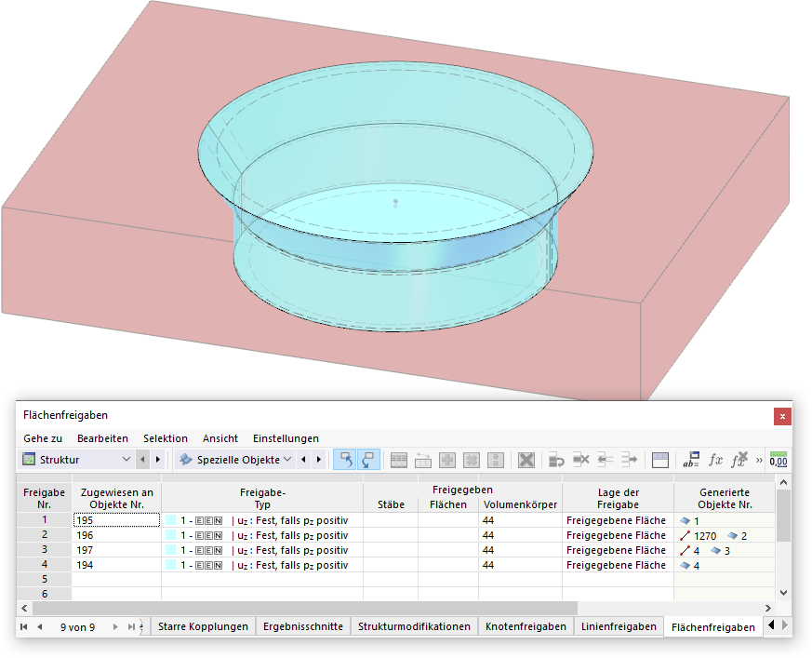812x658 pixels.
Task: Select cell with object number 197
Action: pos(116,550)
